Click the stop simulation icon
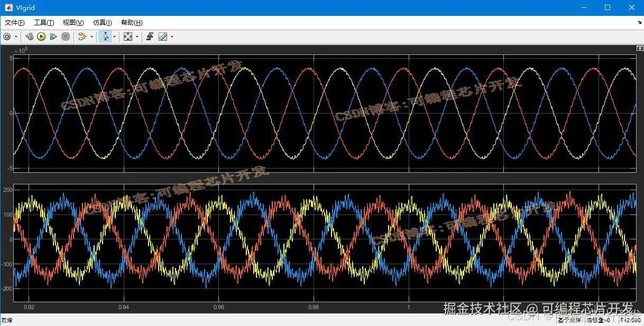 (x=66, y=36)
